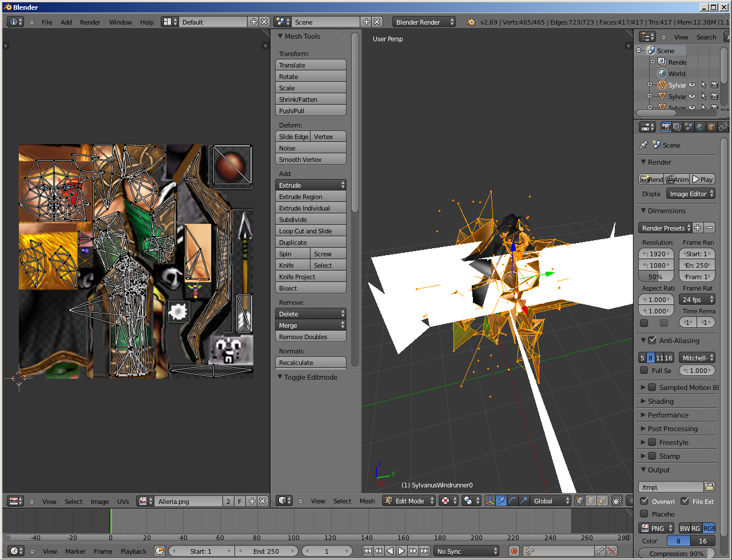Toggle automatic keyframe record button
This screenshot has width=732, height=560.
click(514, 551)
